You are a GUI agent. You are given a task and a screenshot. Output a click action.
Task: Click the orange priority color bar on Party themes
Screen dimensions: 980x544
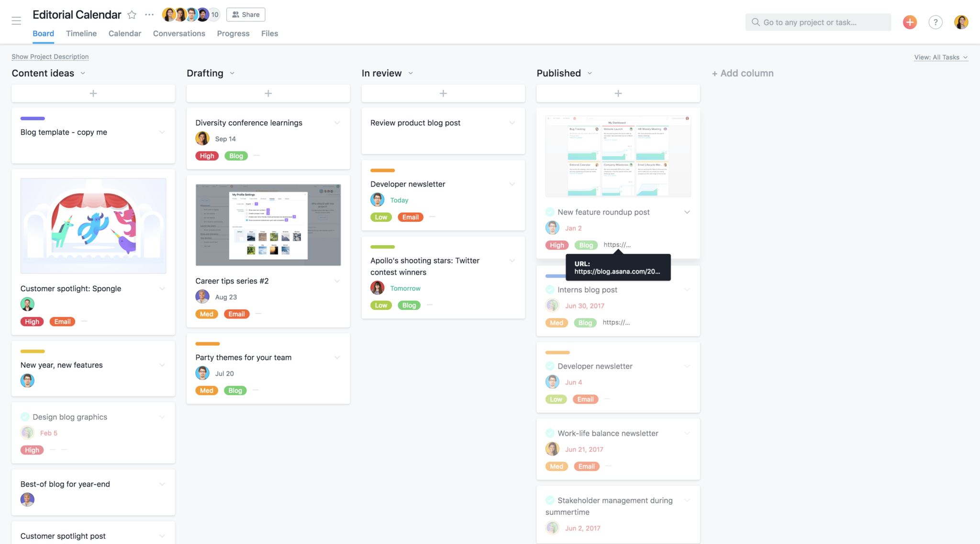[207, 343]
